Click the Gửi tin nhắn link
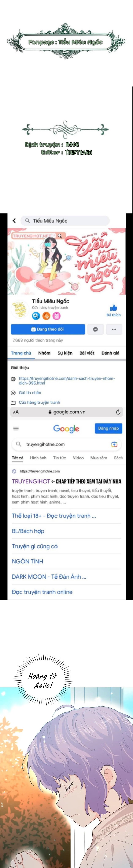The image size is (133, 868). coord(30,392)
